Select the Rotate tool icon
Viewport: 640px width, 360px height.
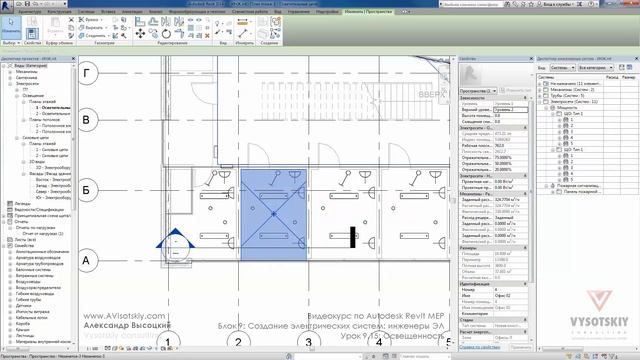pos(166,33)
